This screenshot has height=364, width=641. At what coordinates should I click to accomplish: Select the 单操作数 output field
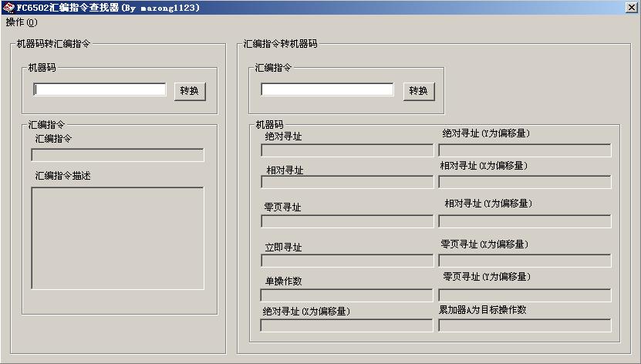(x=347, y=295)
